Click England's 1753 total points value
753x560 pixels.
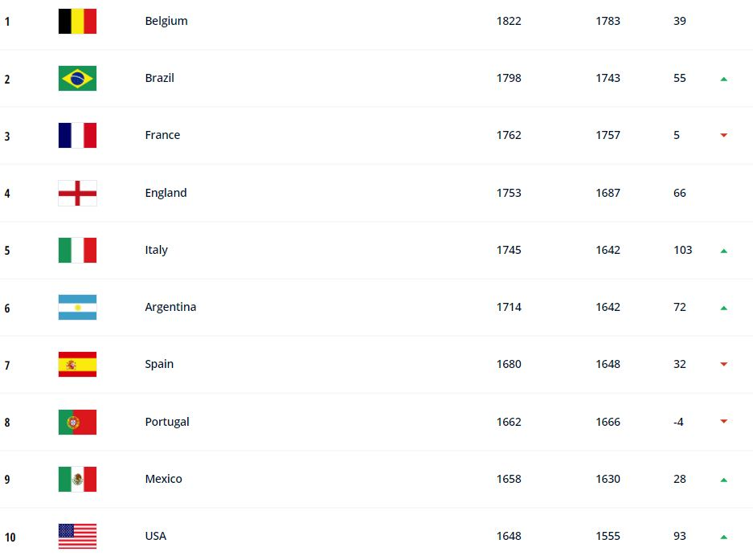pyautogui.click(x=509, y=193)
